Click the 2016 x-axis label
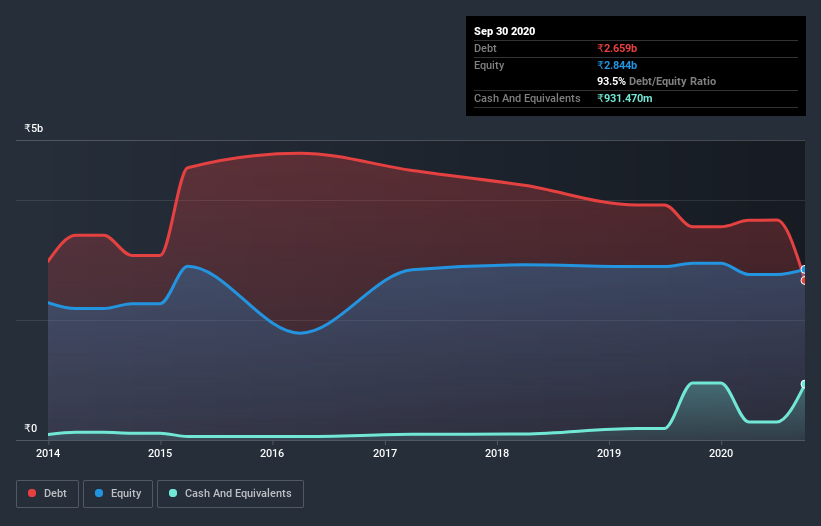 click(272, 453)
